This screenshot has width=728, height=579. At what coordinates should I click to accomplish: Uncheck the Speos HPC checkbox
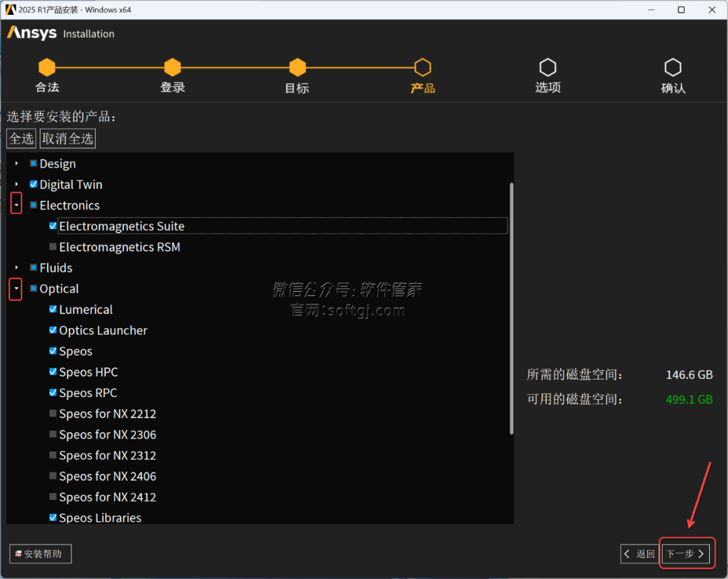pyautogui.click(x=53, y=372)
